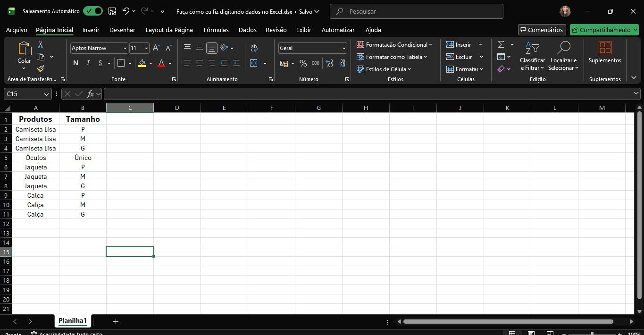644x335 pixels.
Task: Increase indent in Alinhamento group
Action: tap(236, 63)
